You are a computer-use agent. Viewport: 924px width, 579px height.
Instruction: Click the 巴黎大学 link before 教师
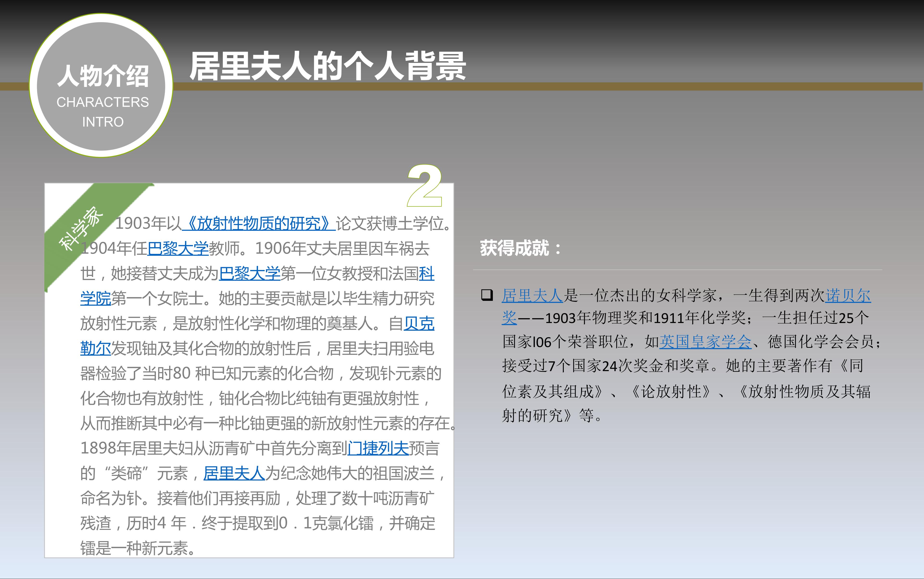coord(178,249)
